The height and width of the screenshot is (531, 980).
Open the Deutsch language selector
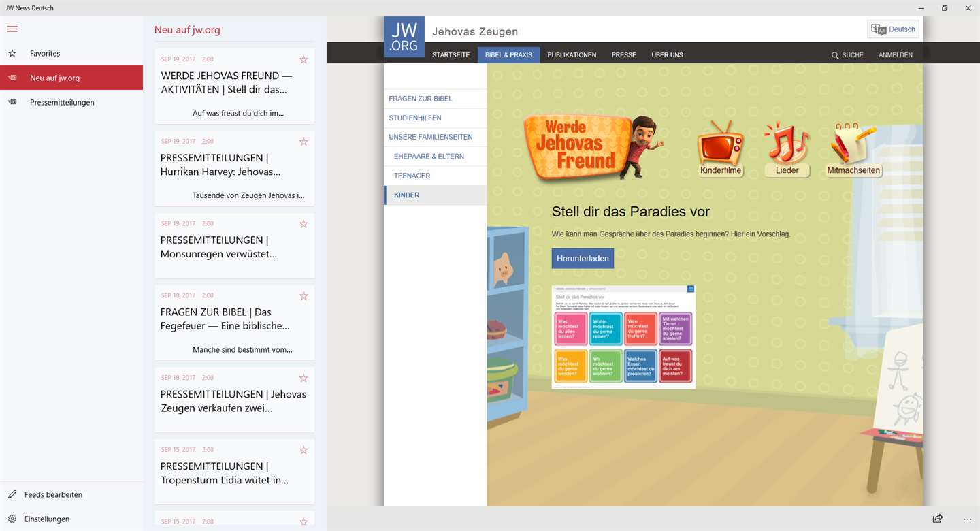click(893, 29)
